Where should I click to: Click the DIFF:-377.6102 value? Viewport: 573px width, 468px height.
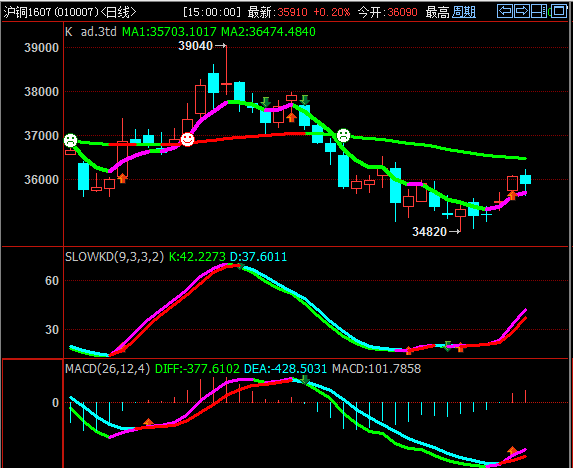click(x=197, y=369)
